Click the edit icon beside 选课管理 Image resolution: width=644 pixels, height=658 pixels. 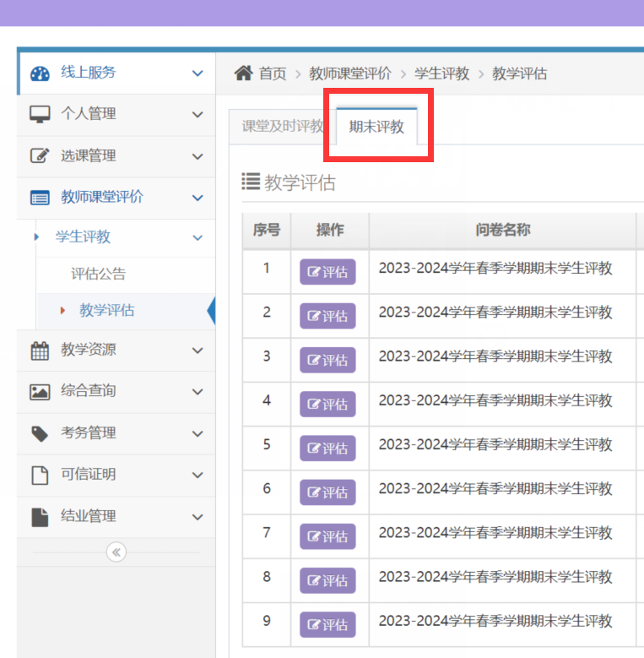[x=40, y=156]
